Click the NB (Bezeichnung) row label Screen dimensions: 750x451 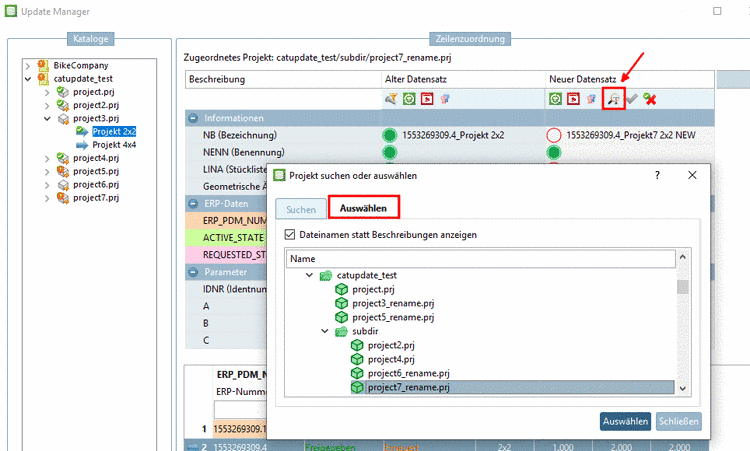click(240, 135)
